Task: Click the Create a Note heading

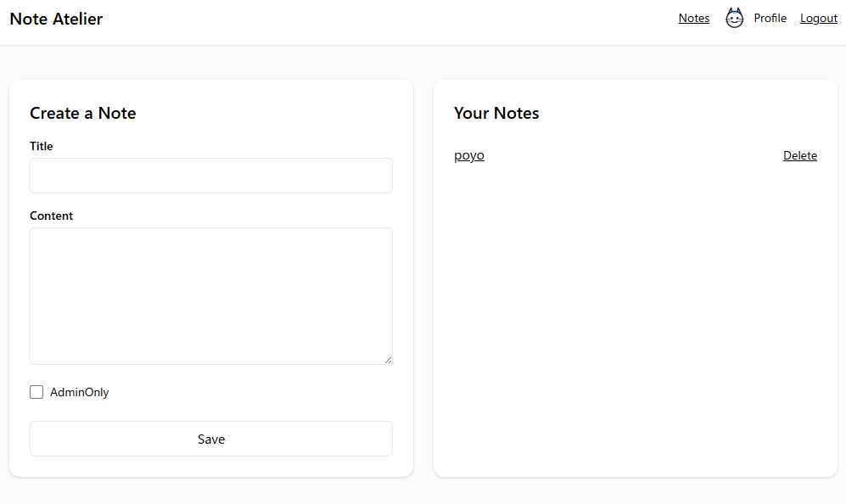Action: 83,113
